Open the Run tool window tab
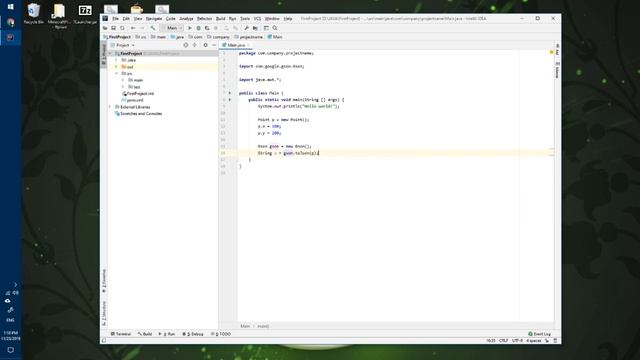 [167, 334]
